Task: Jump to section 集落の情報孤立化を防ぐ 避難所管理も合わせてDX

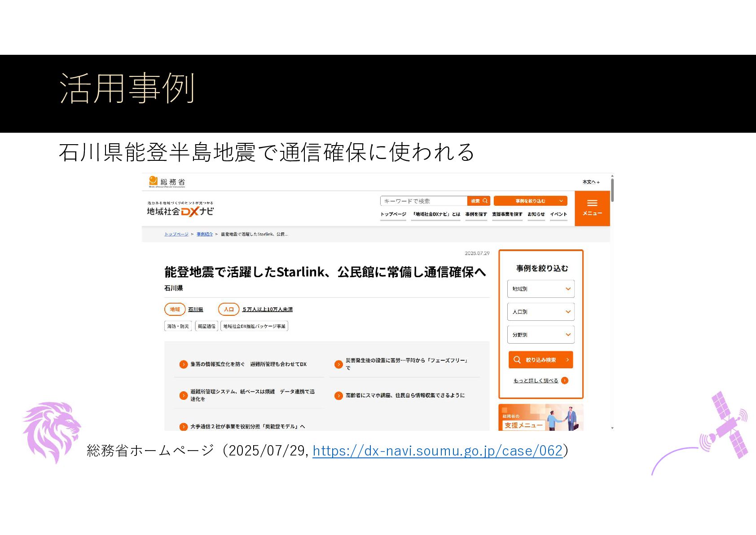Action: (248, 364)
